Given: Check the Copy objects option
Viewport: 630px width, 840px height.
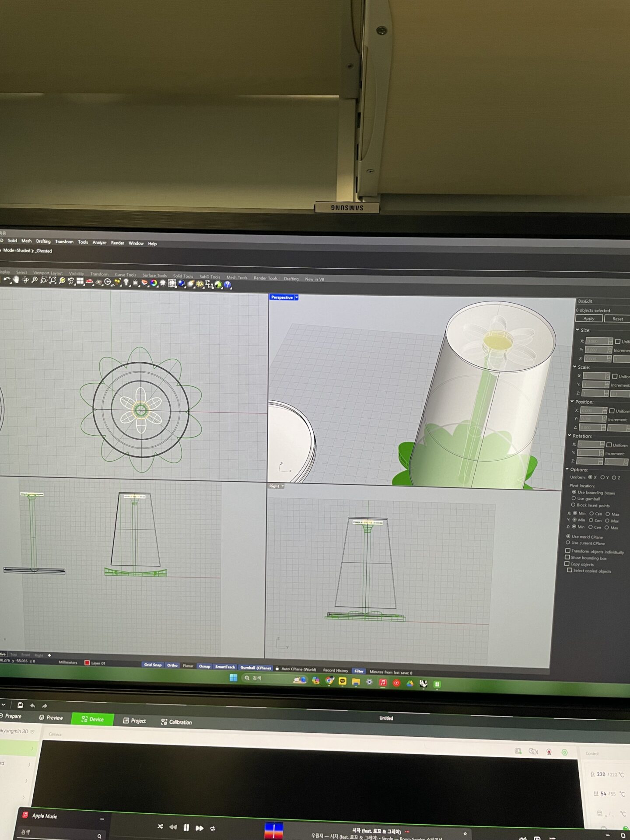Looking at the screenshot, I should pyautogui.click(x=567, y=564).
